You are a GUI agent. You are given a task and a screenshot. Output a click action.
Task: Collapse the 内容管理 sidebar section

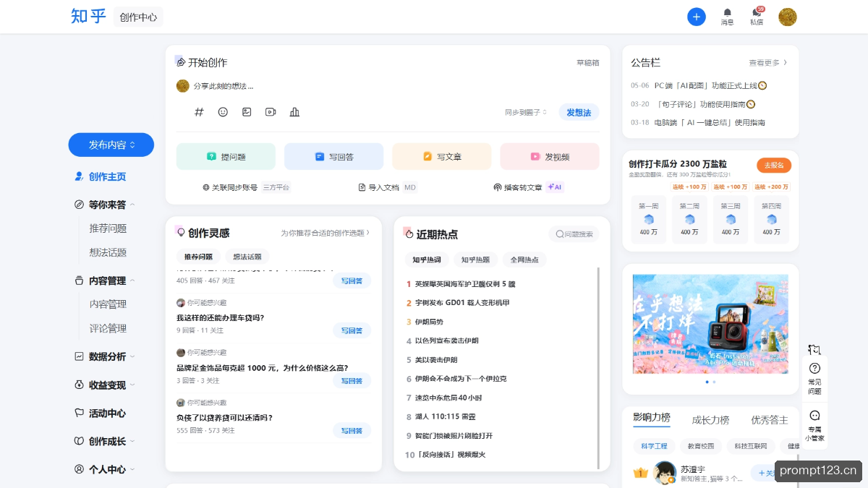pyautogui.click(x=105, y=281)
